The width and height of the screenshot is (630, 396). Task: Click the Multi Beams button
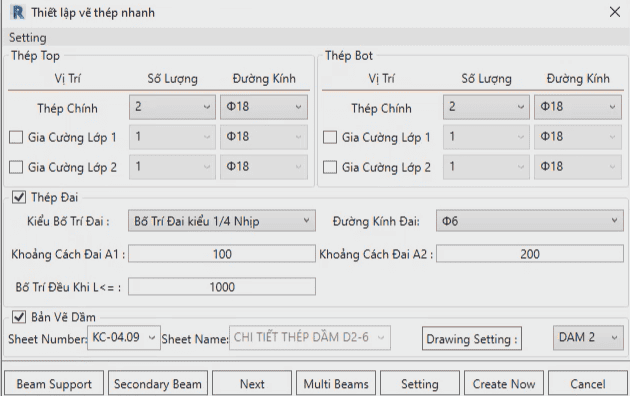(336, 384)
